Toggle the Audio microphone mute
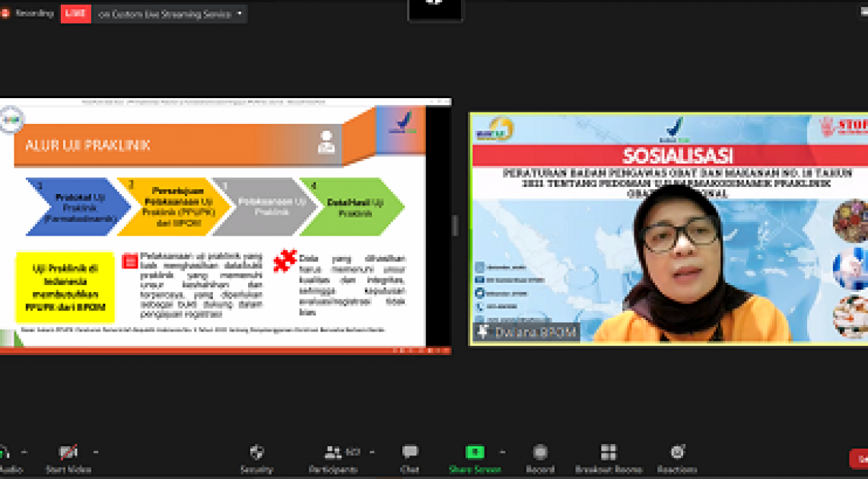Image resolution: width=868 pixels, height=479 pixels. click(x=4, y=453)
